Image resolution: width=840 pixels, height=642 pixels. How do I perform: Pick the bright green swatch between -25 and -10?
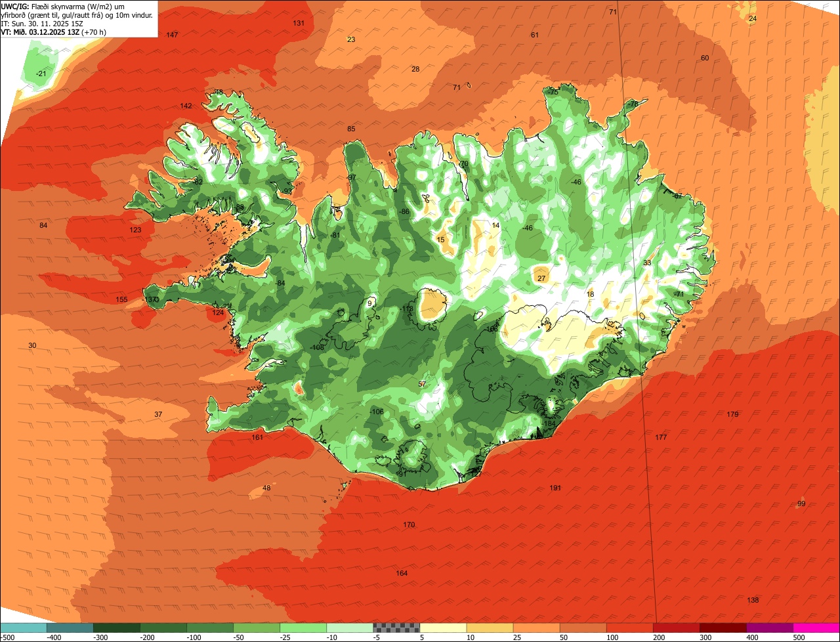point(303,628)
